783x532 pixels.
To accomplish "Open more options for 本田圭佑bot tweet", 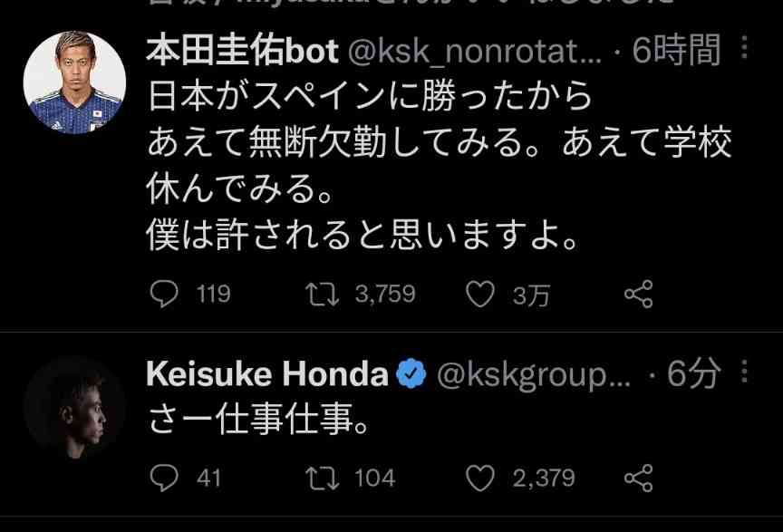I will click(x=744, y=51).
